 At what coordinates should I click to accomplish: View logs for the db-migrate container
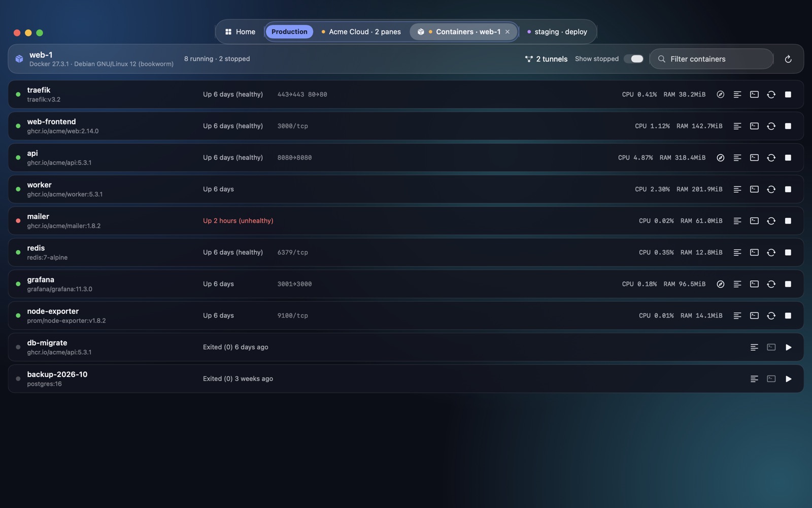click(754, 347)
